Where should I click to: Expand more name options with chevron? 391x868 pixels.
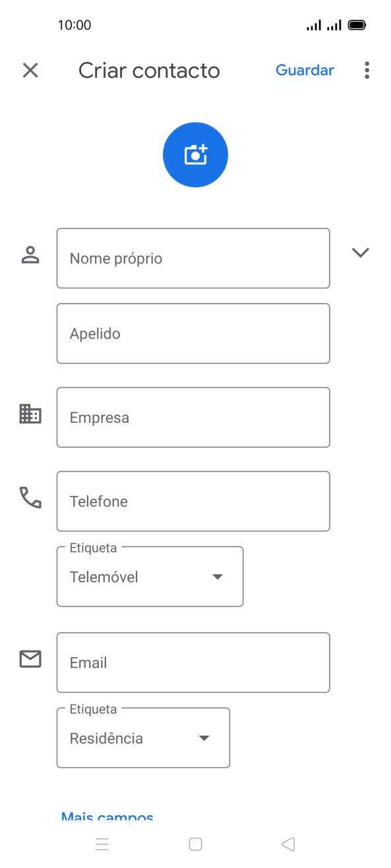point(361,252)
